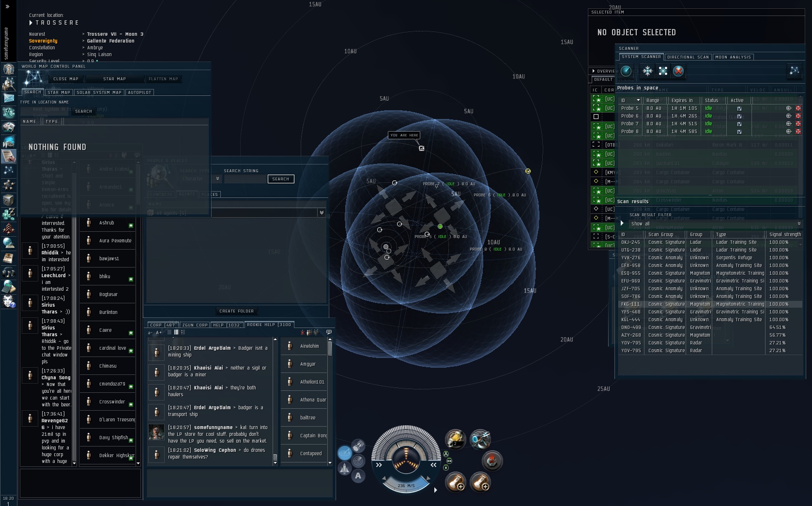Click the Star Map button beside Close Map

114,79
